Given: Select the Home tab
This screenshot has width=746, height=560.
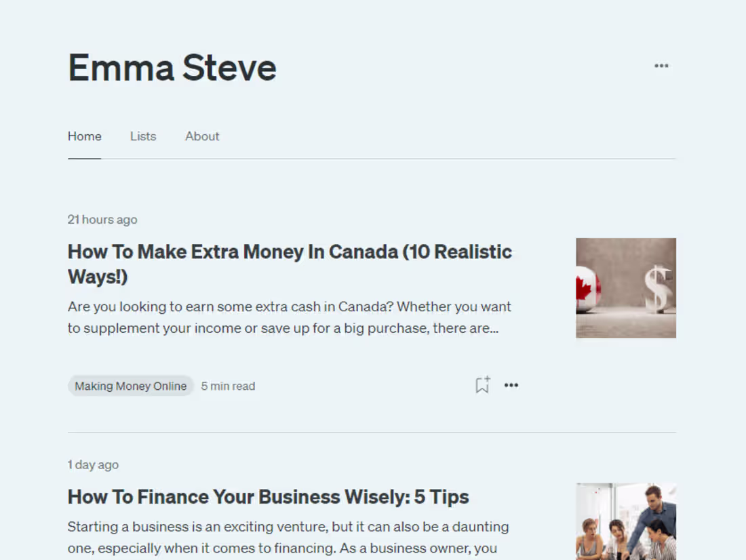Looking at the screenshot, I should (x=84, y=136).
